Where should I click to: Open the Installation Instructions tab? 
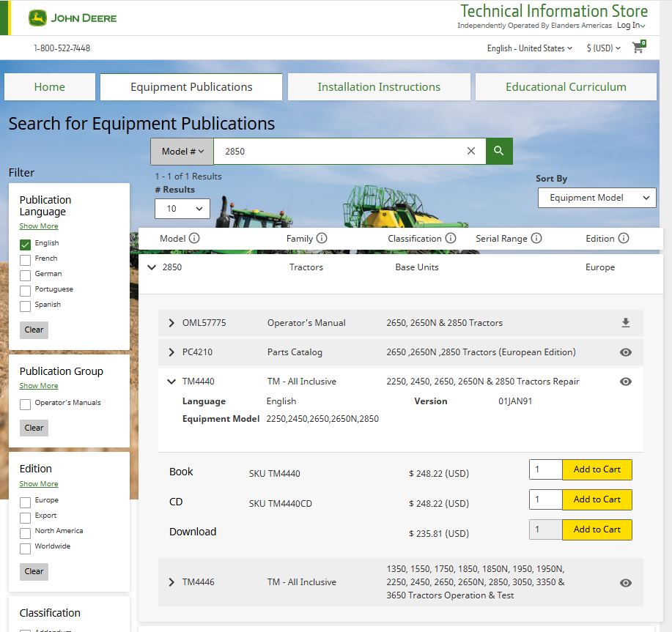click(379, 87)
